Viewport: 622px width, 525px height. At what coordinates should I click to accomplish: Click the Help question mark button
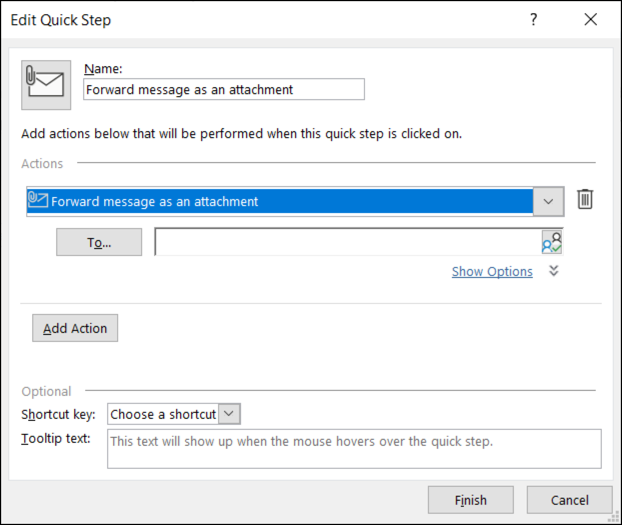coord(534,20)
